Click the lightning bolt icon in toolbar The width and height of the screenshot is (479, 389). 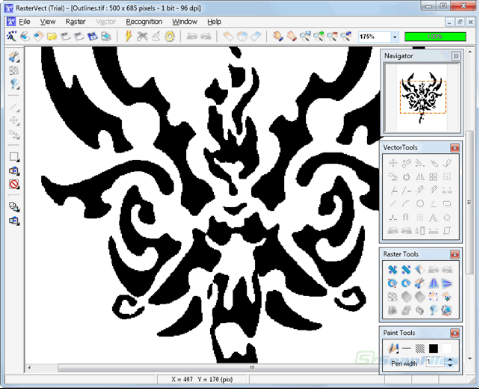click(128, 36)
